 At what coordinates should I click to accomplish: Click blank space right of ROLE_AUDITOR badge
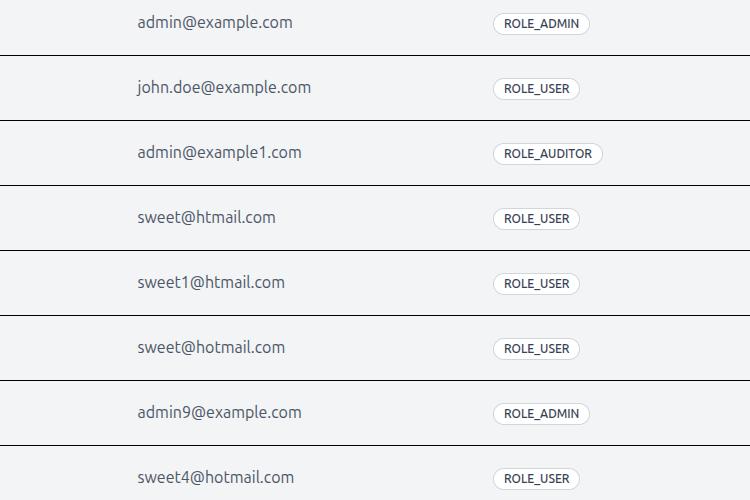[x=674, y=154]
